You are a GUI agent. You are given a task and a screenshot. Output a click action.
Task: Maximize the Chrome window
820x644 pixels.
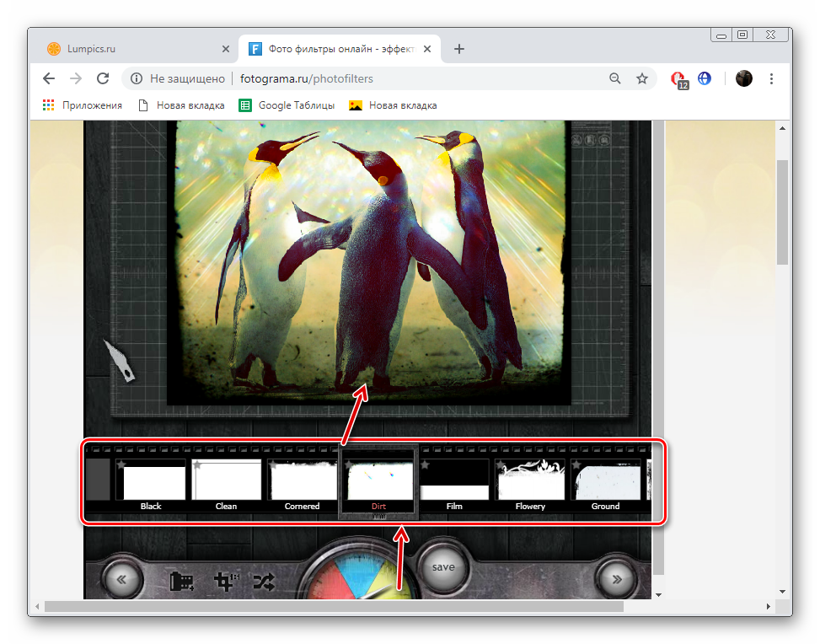(x=742, y=35)
